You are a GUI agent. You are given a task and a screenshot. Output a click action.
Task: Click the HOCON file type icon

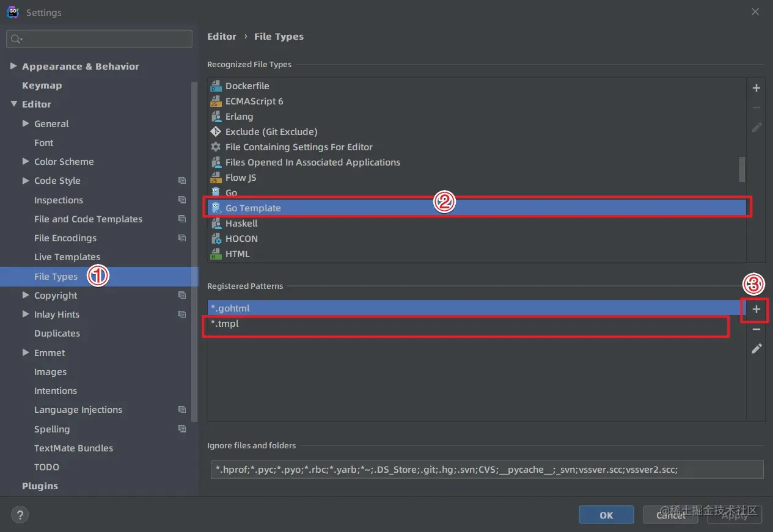[x=215, y=239]
